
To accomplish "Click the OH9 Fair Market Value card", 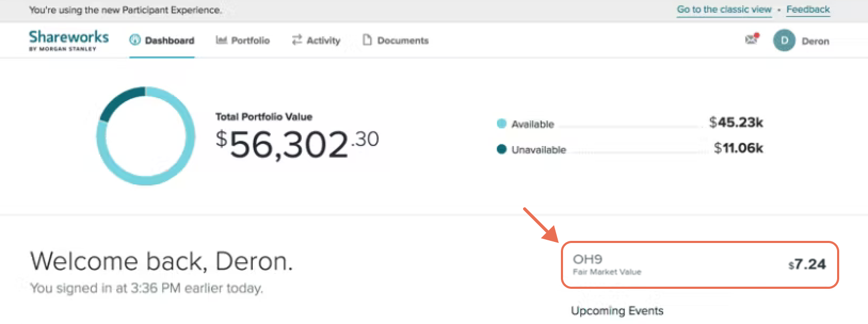I will pos(700,265).
